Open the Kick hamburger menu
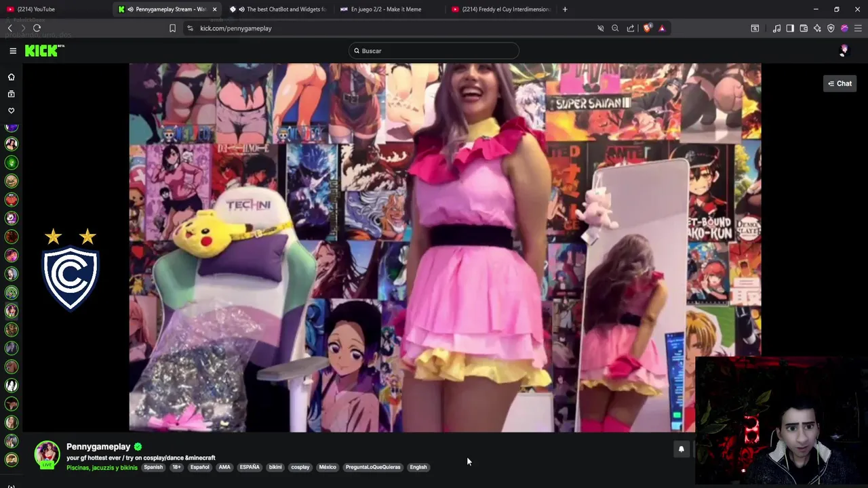 [x=12, y=51]
